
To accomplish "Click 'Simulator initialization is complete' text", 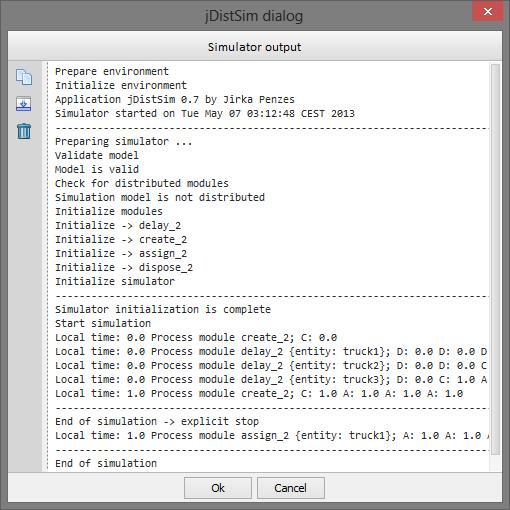I will pyautogui.click(x=163, y=309).
